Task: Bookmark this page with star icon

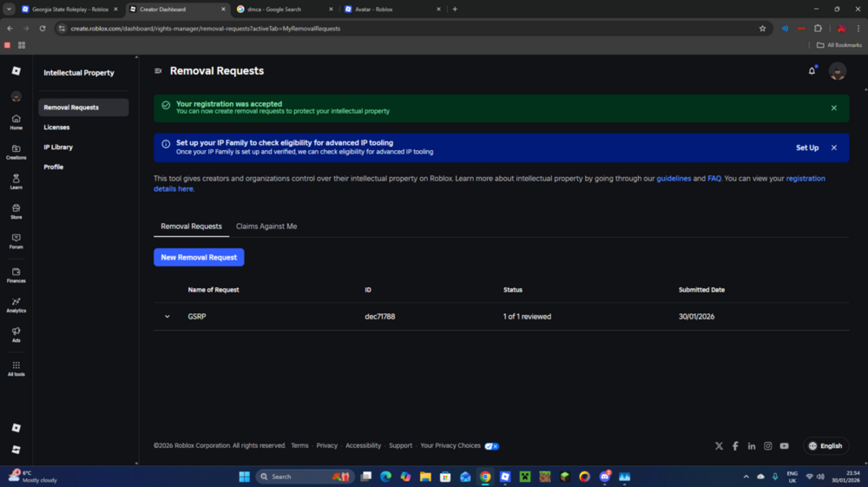Action: coord(762,29)
